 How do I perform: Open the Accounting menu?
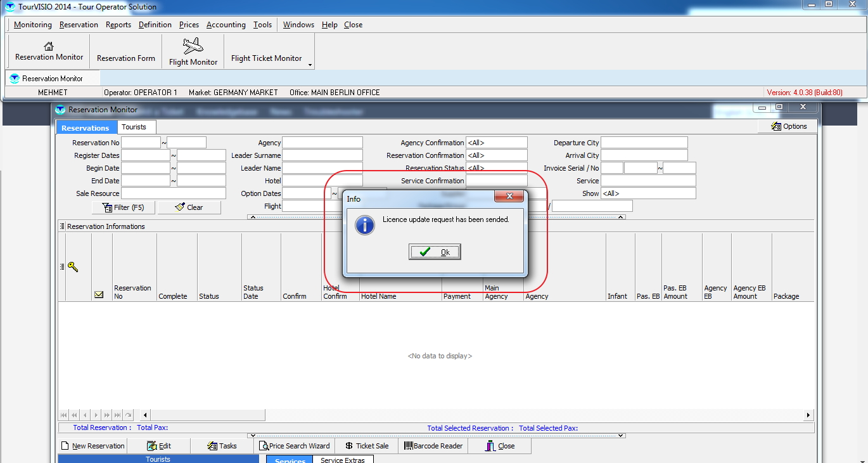coord(226,25)
